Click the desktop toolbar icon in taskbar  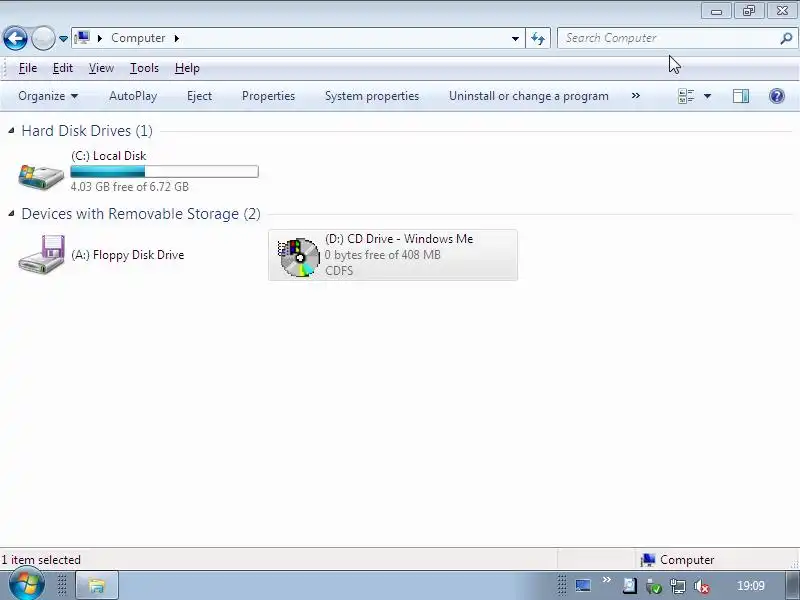[583, 586]
